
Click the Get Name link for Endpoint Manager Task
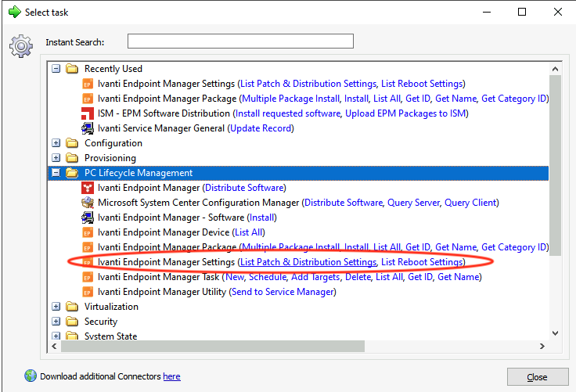tap(458, 277)
